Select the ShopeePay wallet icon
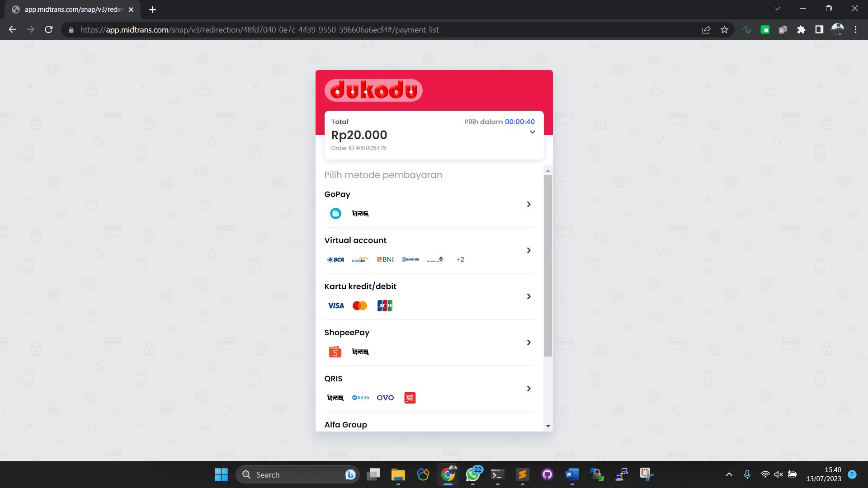 click(x=335, y=352)
